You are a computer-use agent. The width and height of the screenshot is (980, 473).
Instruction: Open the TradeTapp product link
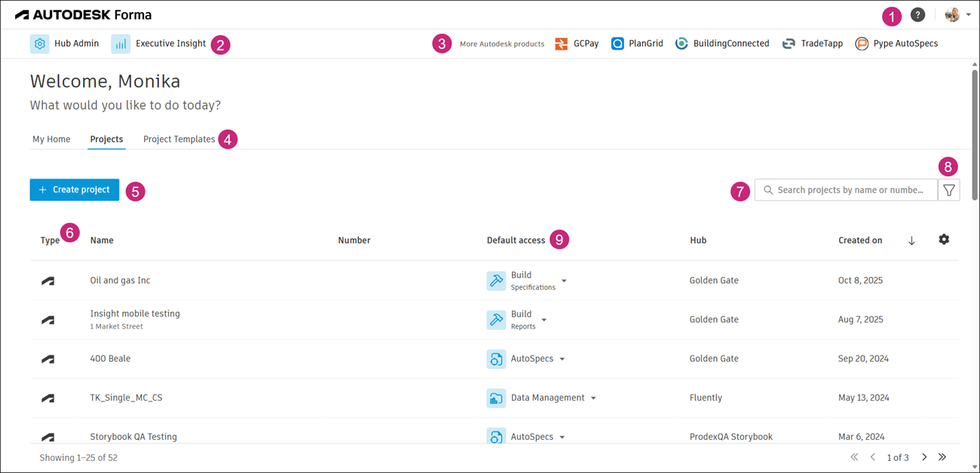tap(813, 44)
